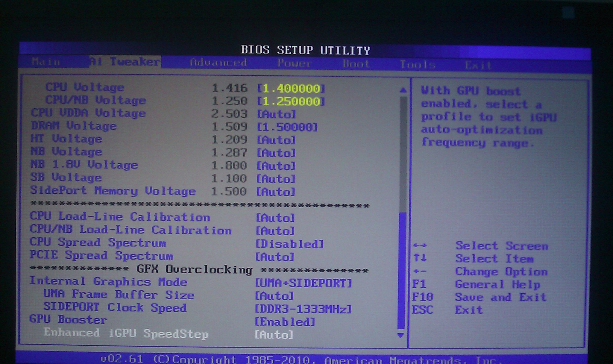Click the scrollbar up arrow
The image size is (613, 364).
[x=403, y=90]
